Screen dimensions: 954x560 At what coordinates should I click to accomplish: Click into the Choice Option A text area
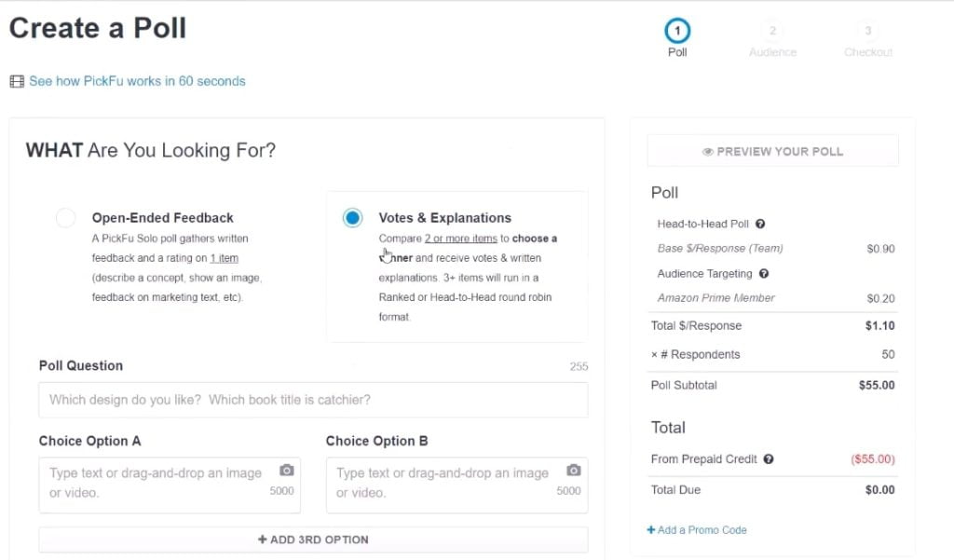click(170, 485)
